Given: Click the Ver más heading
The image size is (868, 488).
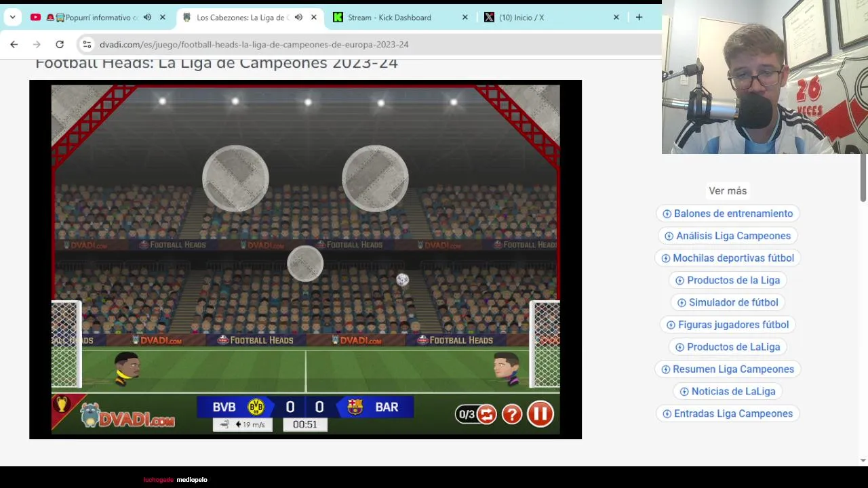Looking at the screenshot, I should [x=728, y=191].
